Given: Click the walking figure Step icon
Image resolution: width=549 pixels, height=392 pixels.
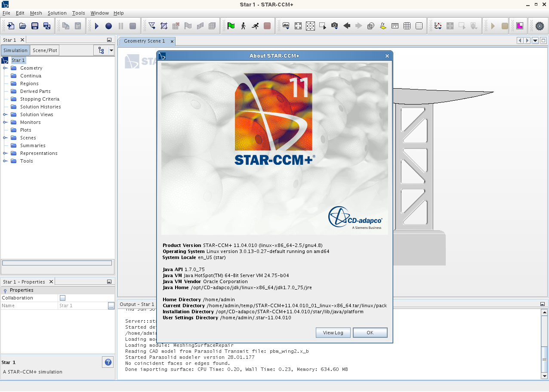Looking at the screenshot, I should pos(243,26).
